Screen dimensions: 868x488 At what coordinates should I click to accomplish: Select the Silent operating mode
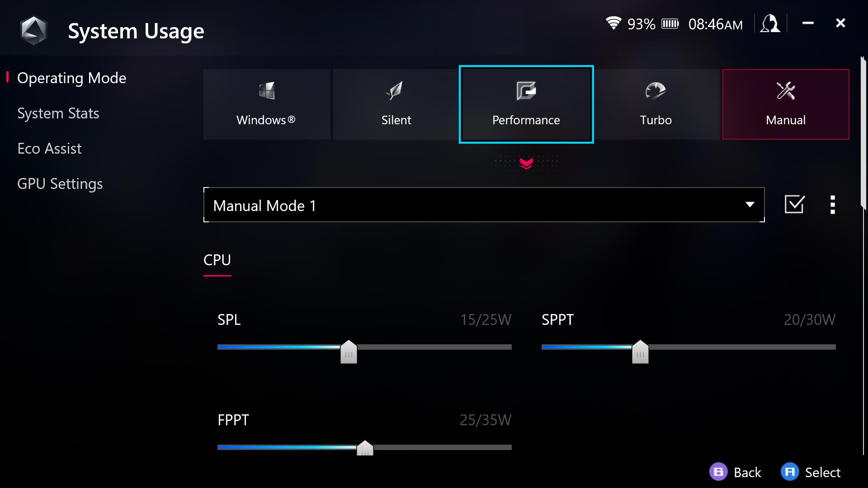coord(396,105)
